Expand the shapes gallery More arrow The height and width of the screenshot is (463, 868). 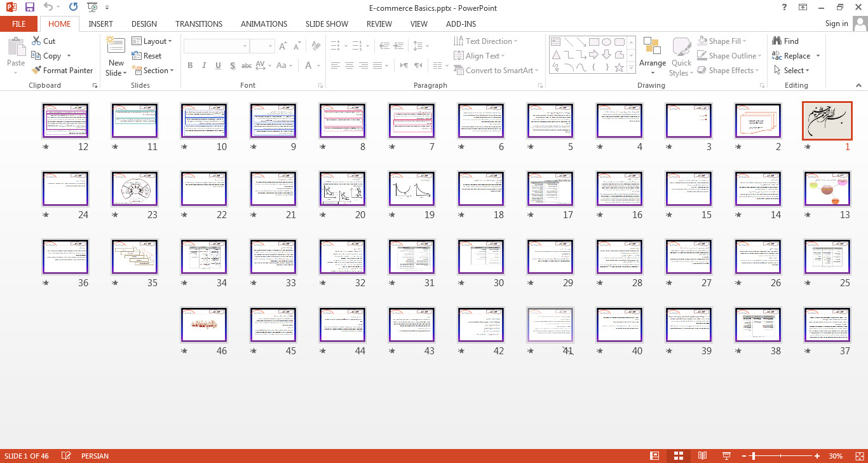pyautogui.click(x=631, y=67)
